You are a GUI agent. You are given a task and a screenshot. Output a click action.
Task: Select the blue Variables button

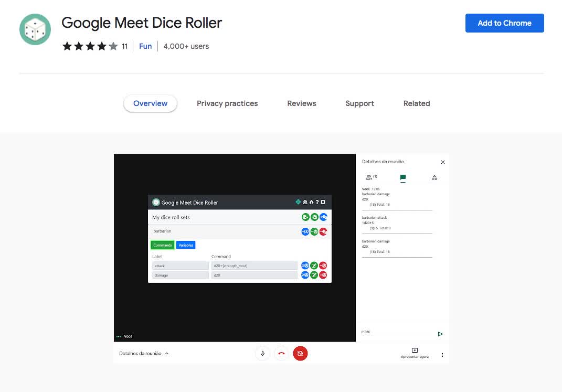186,245
